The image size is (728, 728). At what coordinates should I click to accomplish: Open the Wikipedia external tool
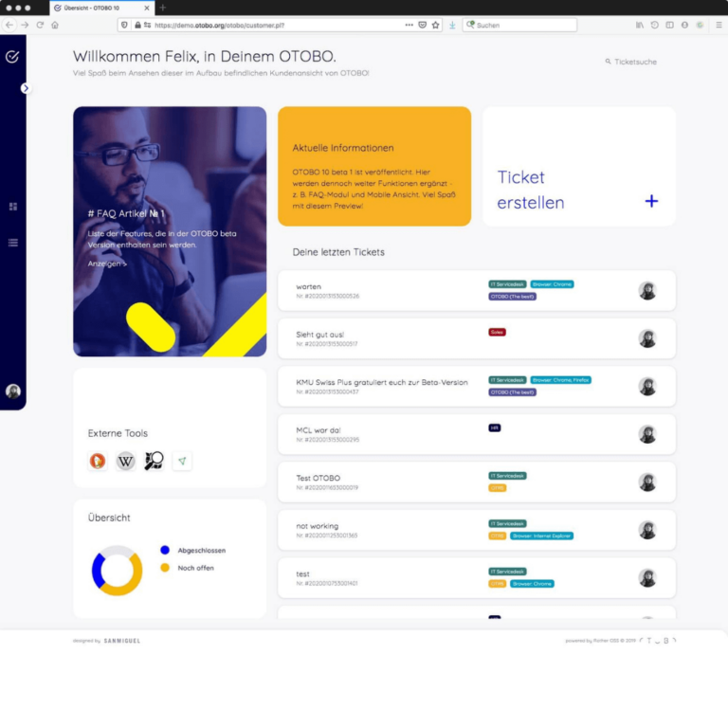pos(125,461)
